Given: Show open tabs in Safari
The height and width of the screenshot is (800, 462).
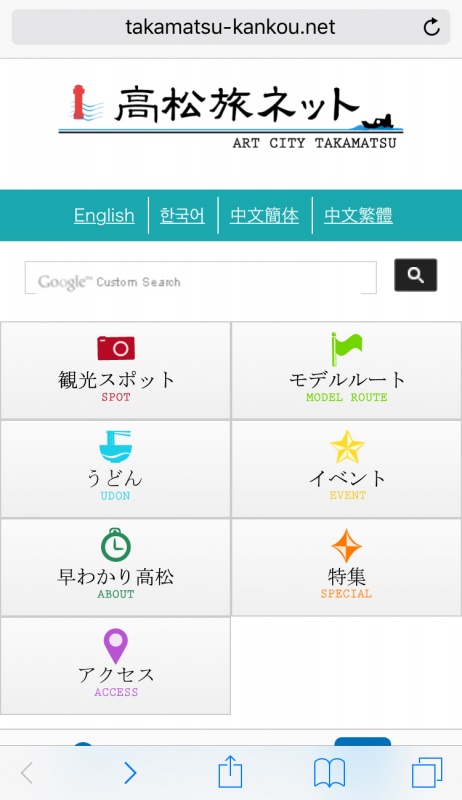Looking at the screenshot, I should [x=427, y=772].
